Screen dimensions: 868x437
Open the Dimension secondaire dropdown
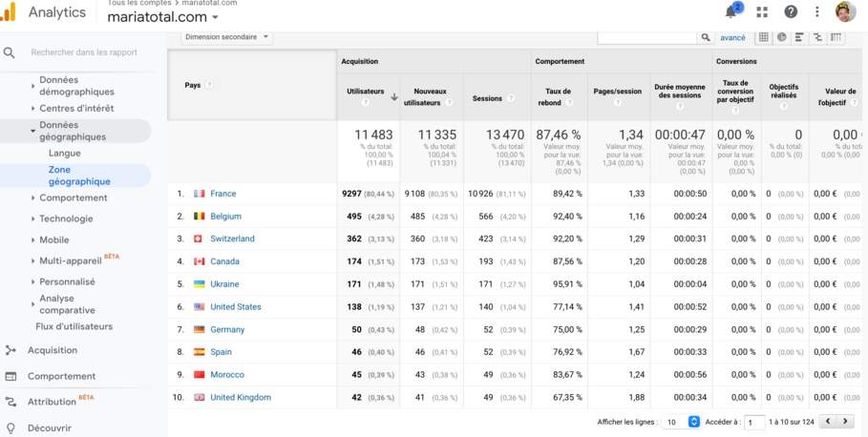click(x=226, y=37)
